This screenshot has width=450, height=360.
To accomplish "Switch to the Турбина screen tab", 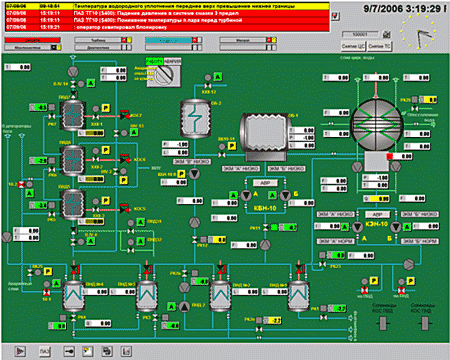I will 98,40.
